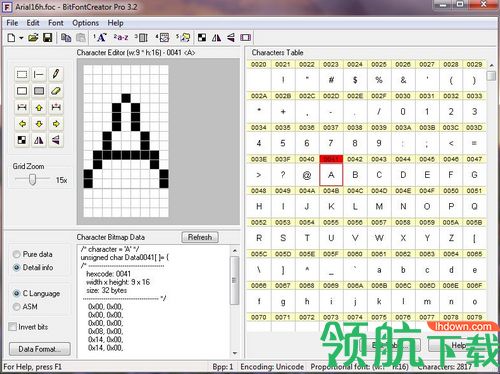Select the Detail info radio button
500x374 pixels.
16,267
